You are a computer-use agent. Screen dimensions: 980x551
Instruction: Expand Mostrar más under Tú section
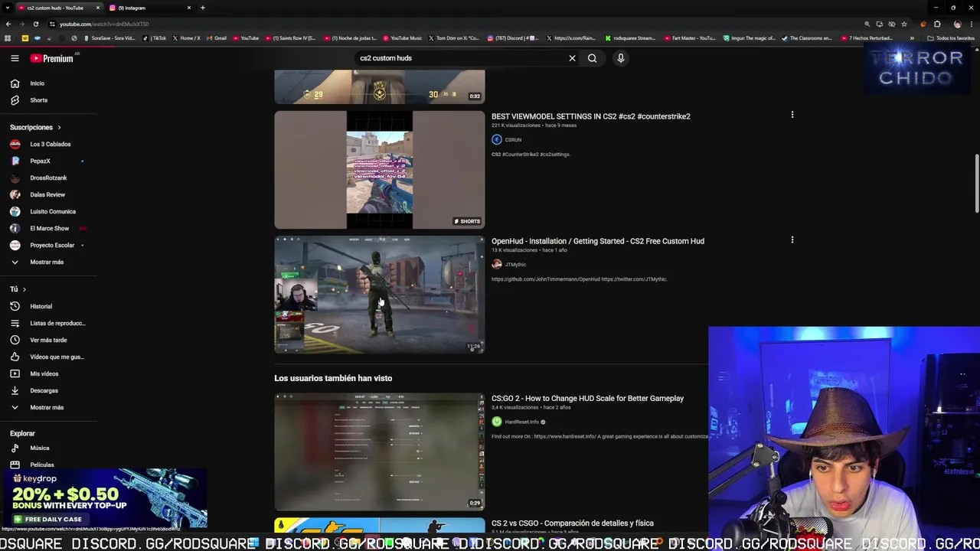(x=48, y=407)
